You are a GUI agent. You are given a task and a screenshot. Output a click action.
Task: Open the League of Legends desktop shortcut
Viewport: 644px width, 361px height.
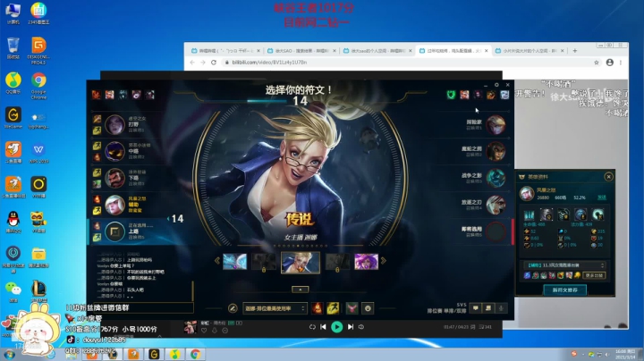pyautogui.click(x=38, y=291)
